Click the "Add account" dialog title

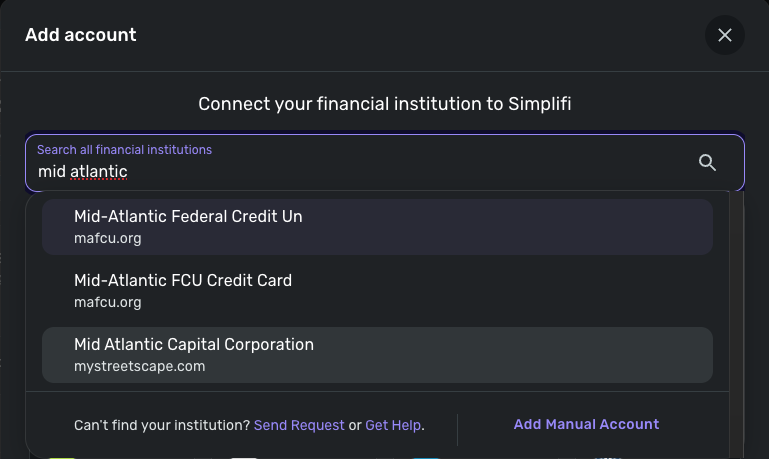coord(80,35)
